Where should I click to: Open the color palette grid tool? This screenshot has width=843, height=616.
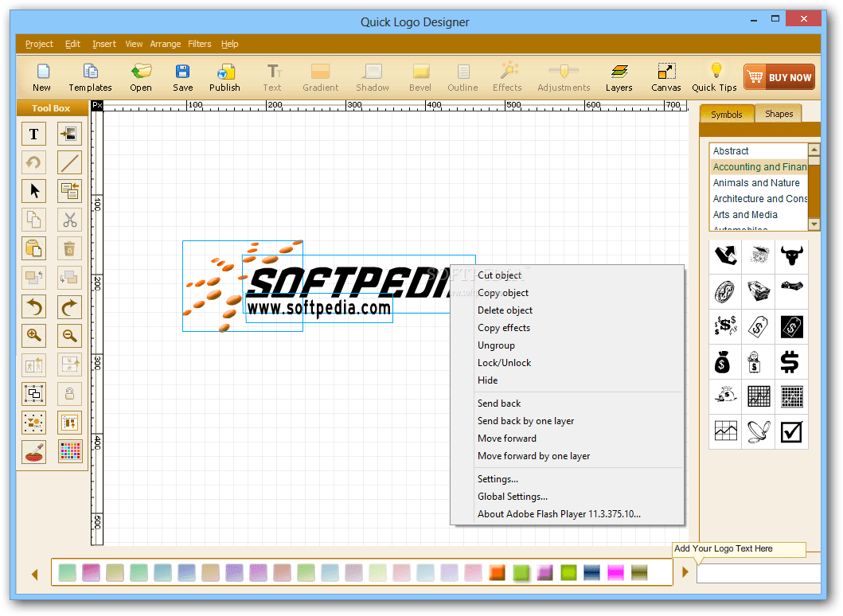point(70,451)
